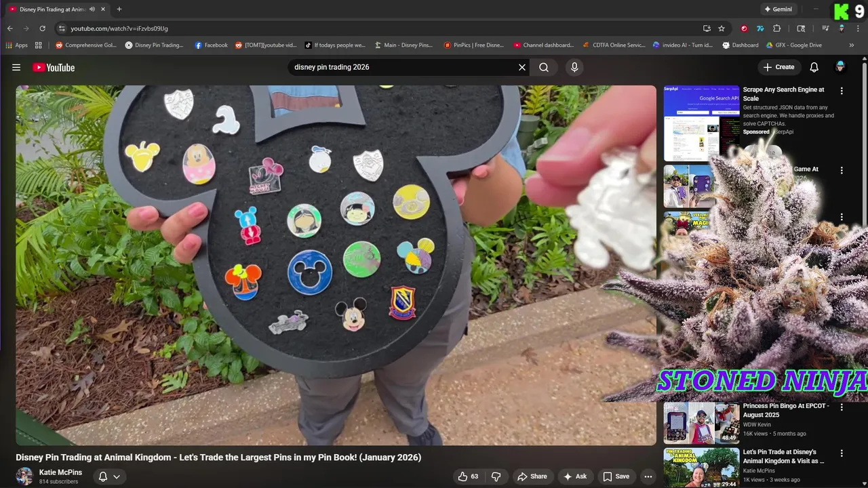Open options for Let's Pin Trade video
The height and width of the screenshot is (488, 868).
(842, 453)
